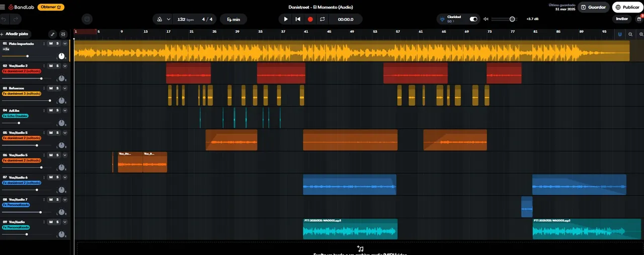Open Fx Echo Doubler effect on AdLibs
Image resolution: width=644 pixels, height=255 pixels.
click(15, 116)
